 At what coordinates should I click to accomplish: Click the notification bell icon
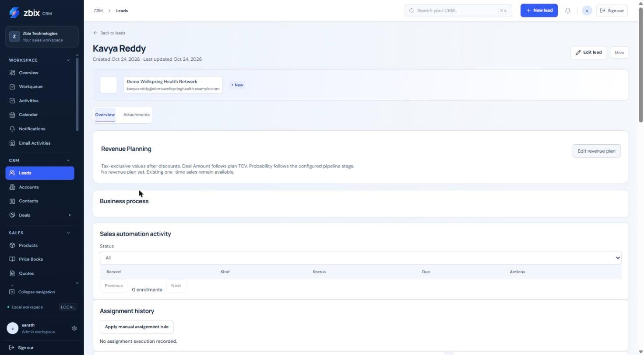coord(568,10)
